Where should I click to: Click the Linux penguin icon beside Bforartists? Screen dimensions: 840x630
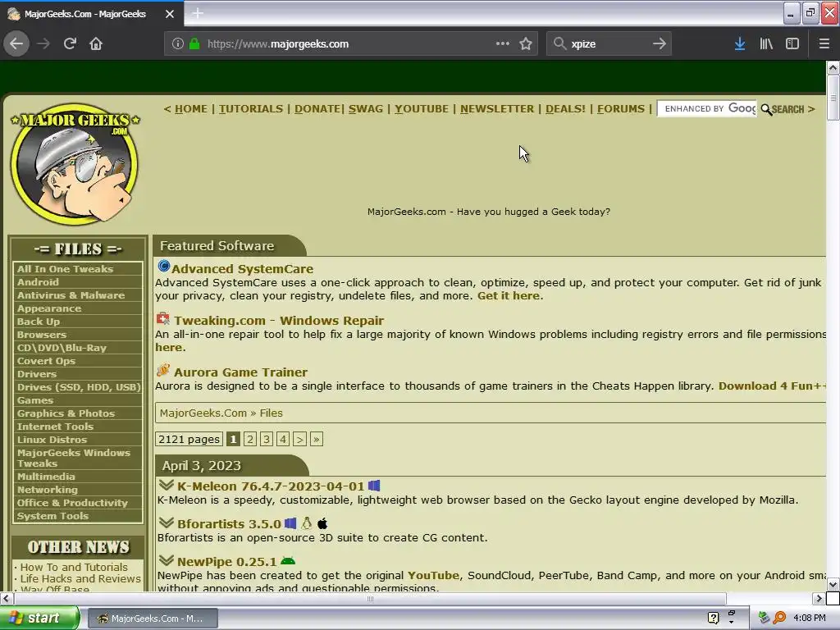coord(307,523)
